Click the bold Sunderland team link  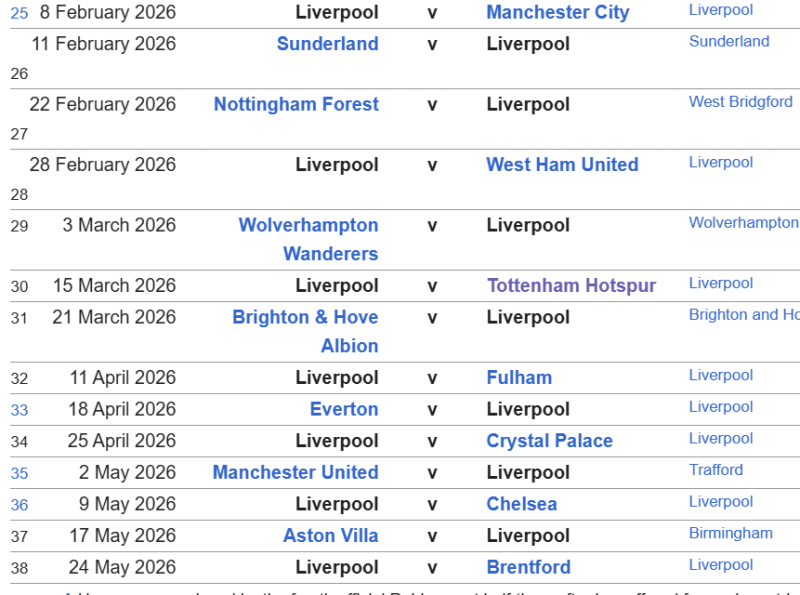(x=327, y=44)
